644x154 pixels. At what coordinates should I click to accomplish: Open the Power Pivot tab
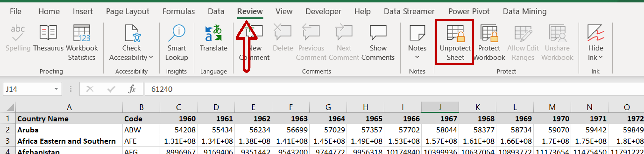pyautogui.click(x=469, y=11)
